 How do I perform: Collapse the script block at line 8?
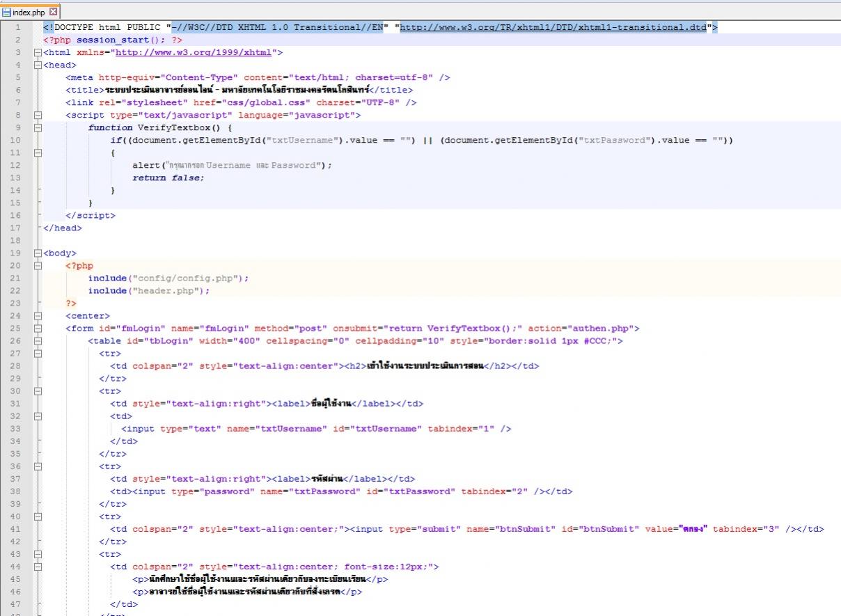[x=38, y=115]
